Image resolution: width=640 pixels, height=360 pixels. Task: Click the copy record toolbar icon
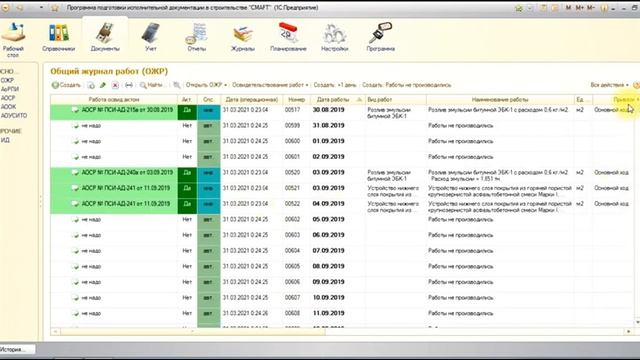91,85
